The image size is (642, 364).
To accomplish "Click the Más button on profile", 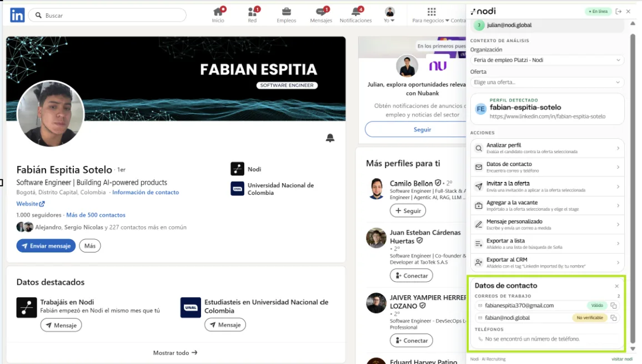I will [x=89, y=246].
